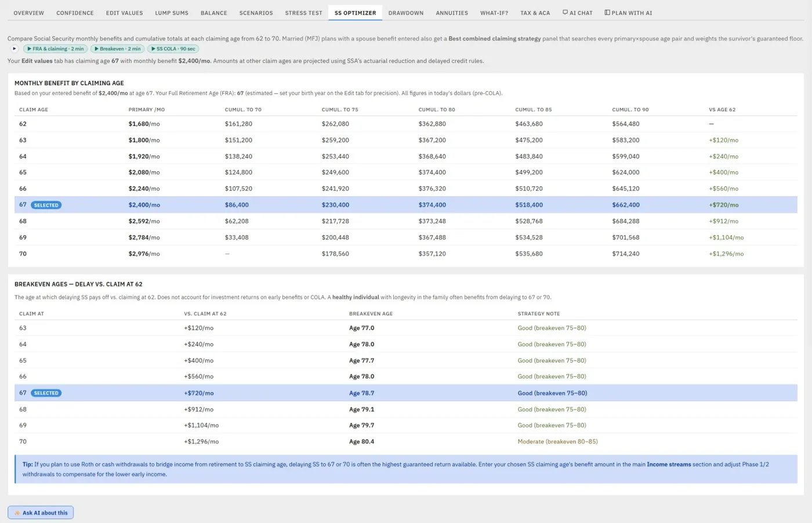Select the SS Optimizer tab
Image resolution: width=812 pixels, height=523 pixels.
(x=355, y=13)
